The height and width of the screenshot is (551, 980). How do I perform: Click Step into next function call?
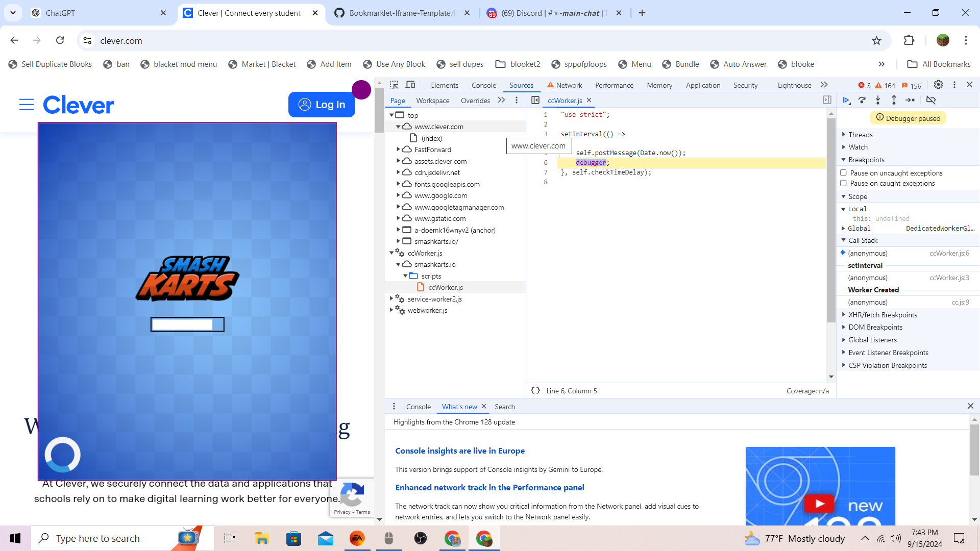coord(878,101)
